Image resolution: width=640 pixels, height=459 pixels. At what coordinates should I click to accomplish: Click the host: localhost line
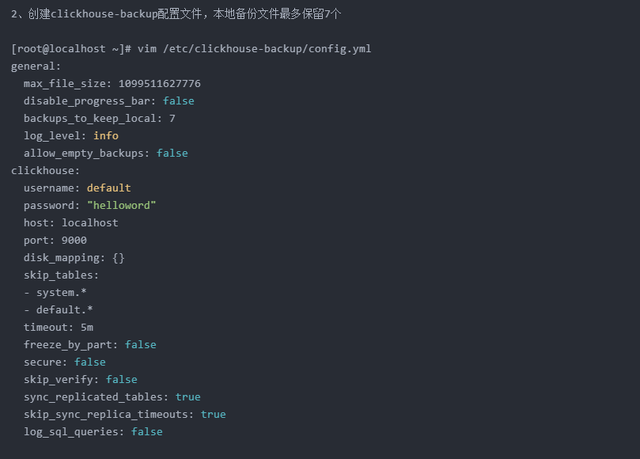coord(70,223)
